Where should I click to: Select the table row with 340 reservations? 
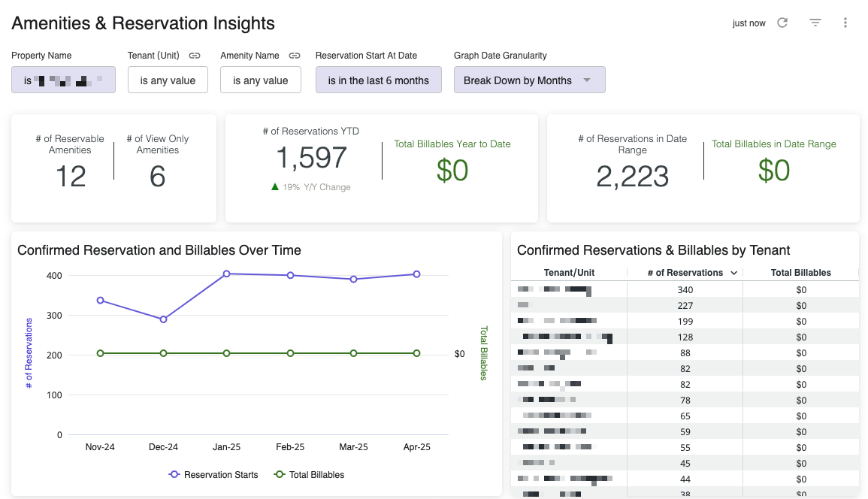(684, 289)
